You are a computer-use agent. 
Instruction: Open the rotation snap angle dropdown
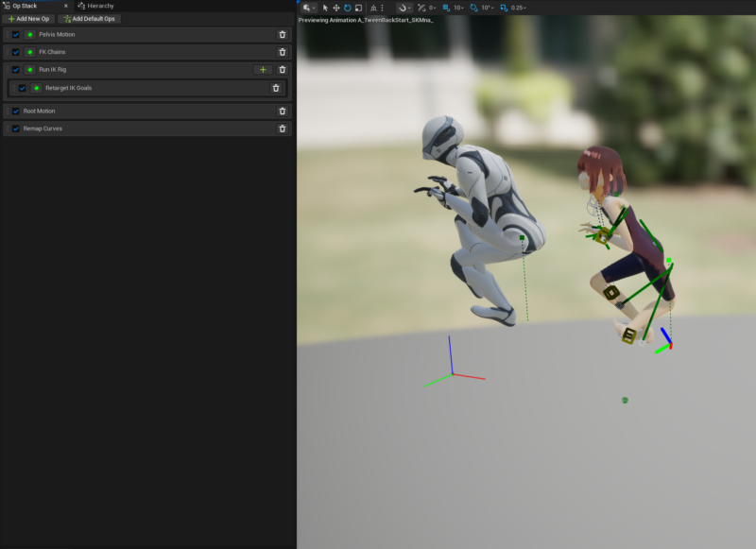coord(487,8)
